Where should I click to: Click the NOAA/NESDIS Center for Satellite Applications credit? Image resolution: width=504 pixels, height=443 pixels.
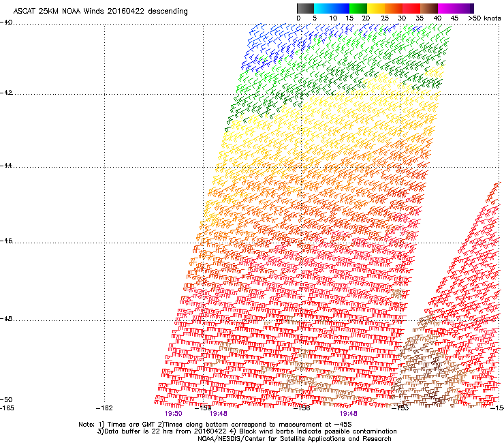(294, 439)
